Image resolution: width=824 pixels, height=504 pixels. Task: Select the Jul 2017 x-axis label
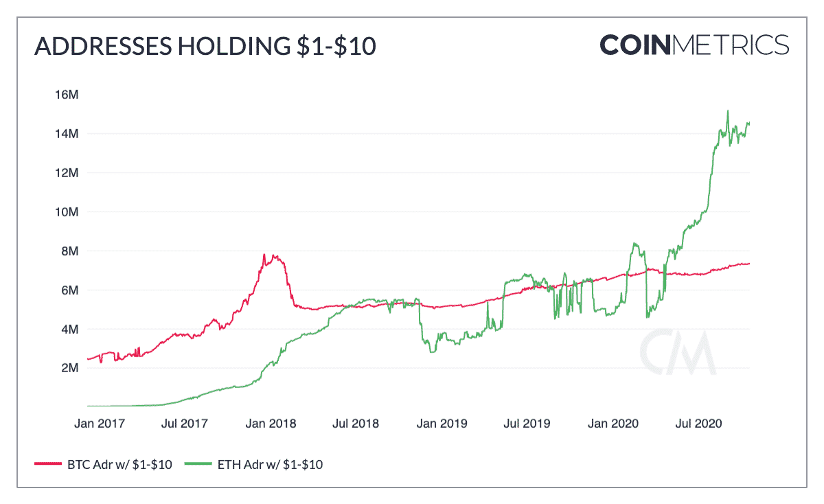(183, 424)
